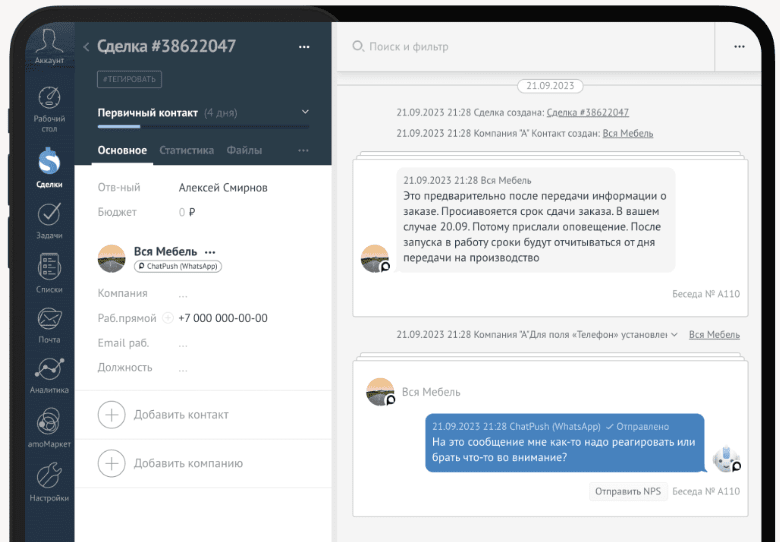Click the Добавить контакт label

[x=181, y=415]
